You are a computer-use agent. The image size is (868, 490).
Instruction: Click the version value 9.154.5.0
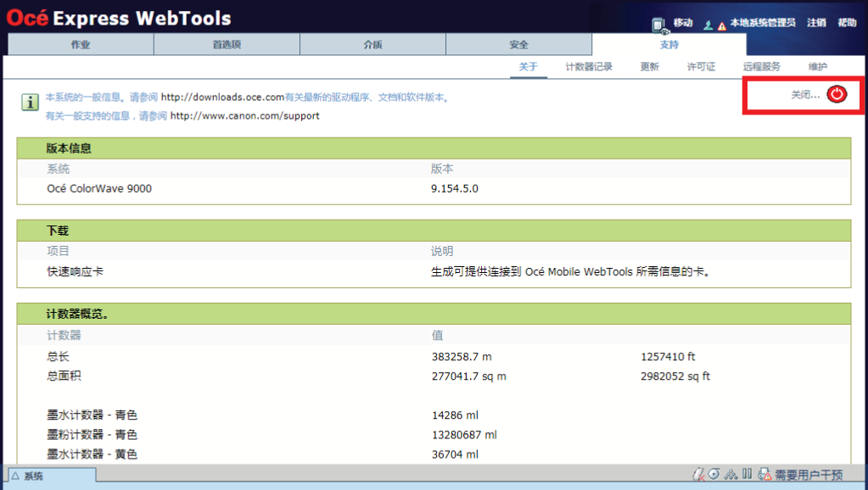coord(455,188)
